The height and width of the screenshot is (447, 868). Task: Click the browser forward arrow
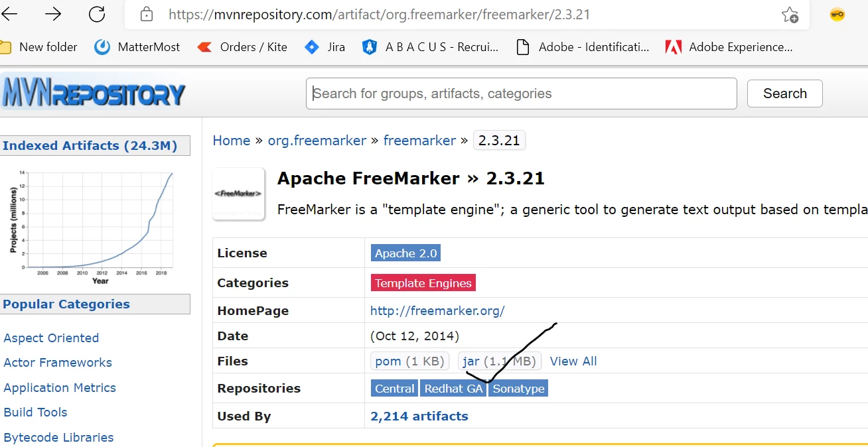(53, 14)
